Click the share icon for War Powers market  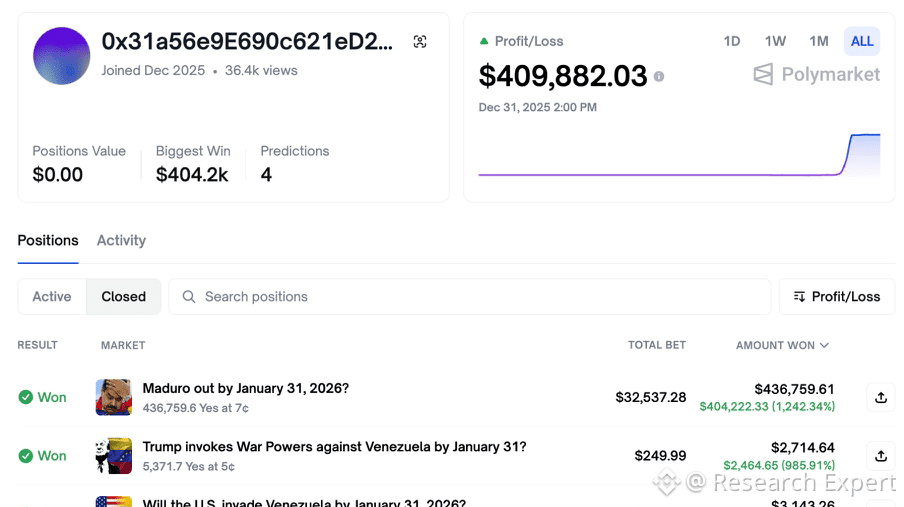point(880,456)
